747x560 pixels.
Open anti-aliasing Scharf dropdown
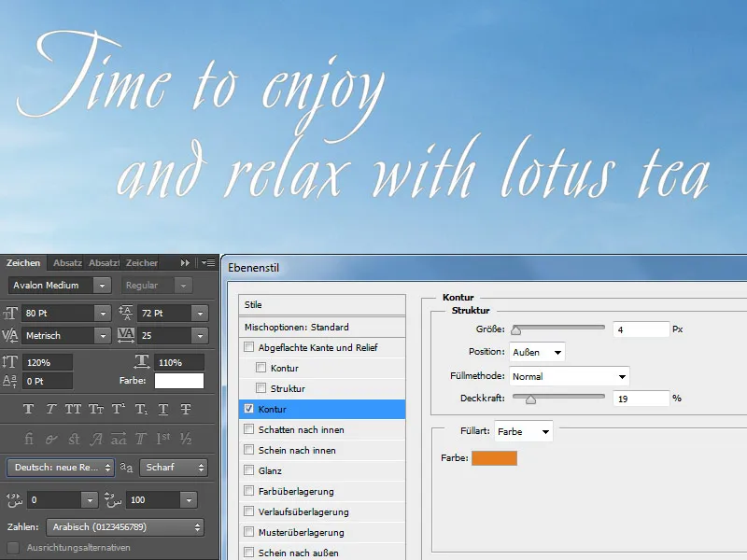pos(174,468)
